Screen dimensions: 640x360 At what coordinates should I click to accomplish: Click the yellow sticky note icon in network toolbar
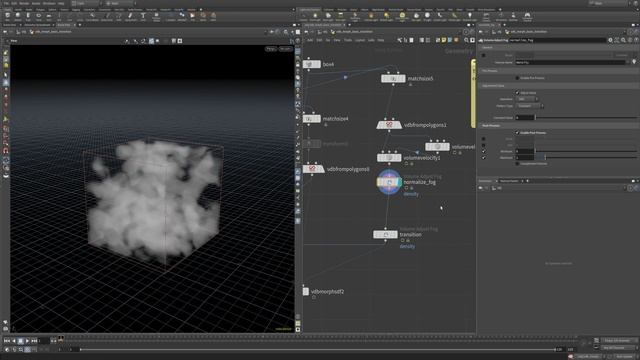(x=444, y=40)
